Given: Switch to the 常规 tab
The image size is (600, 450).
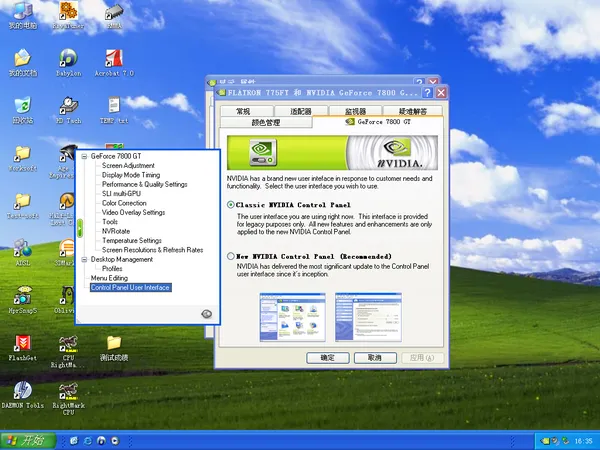Looking at the screenshot, I should click(247, 111).
